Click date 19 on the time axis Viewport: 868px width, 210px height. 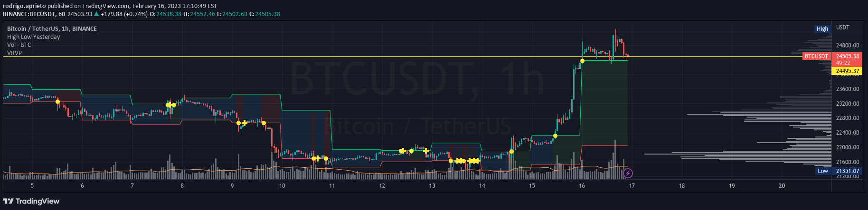[732, 186]
